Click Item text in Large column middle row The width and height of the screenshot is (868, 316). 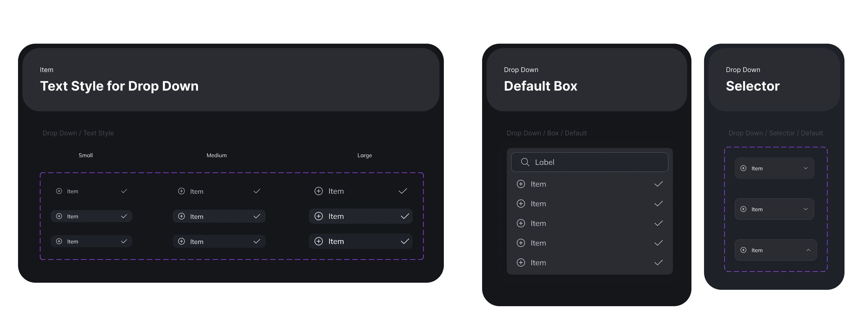(336, 216)
